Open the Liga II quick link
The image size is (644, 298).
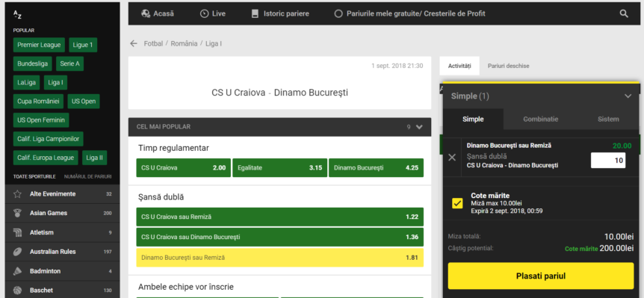tap(94, 158)
